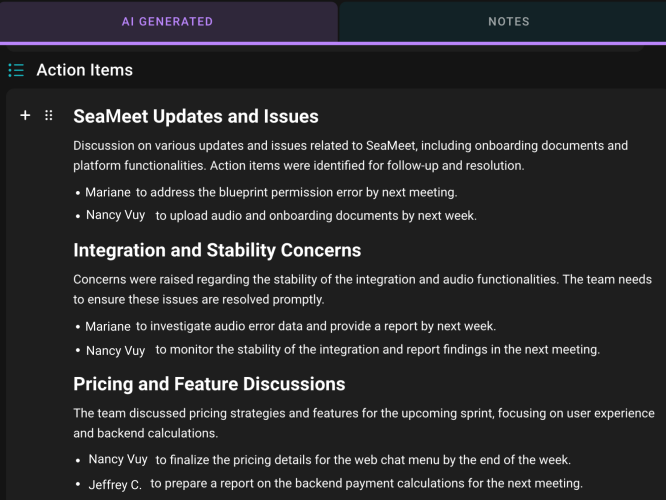
Task: Click the Pricing and Feature Discussions heading
Action: click(209, 384)
